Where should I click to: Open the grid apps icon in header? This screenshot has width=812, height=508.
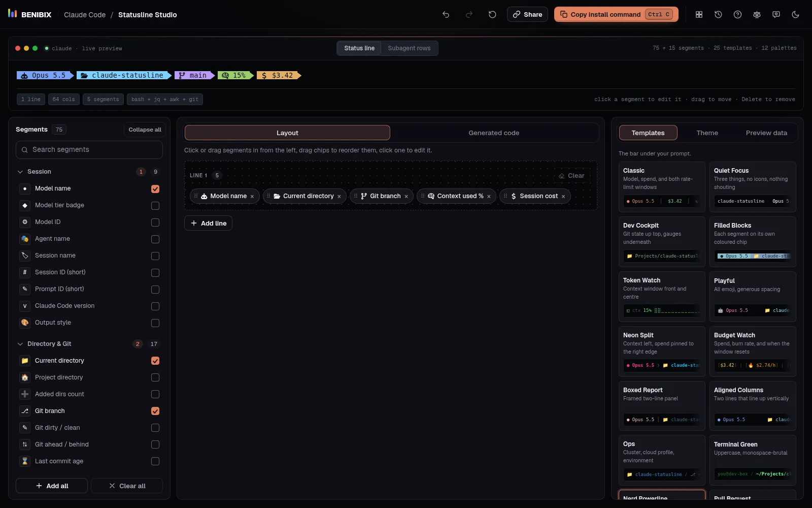699,15
